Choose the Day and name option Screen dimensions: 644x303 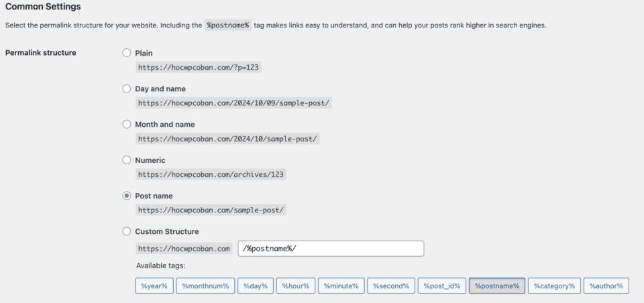pyautogui.click(x=126, y=88)
